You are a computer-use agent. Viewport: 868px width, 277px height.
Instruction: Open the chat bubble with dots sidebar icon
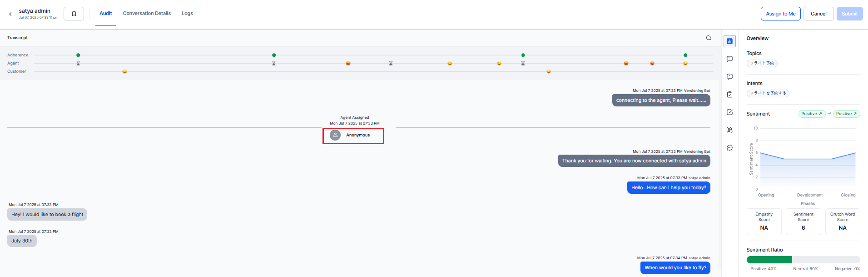(729, 148)
